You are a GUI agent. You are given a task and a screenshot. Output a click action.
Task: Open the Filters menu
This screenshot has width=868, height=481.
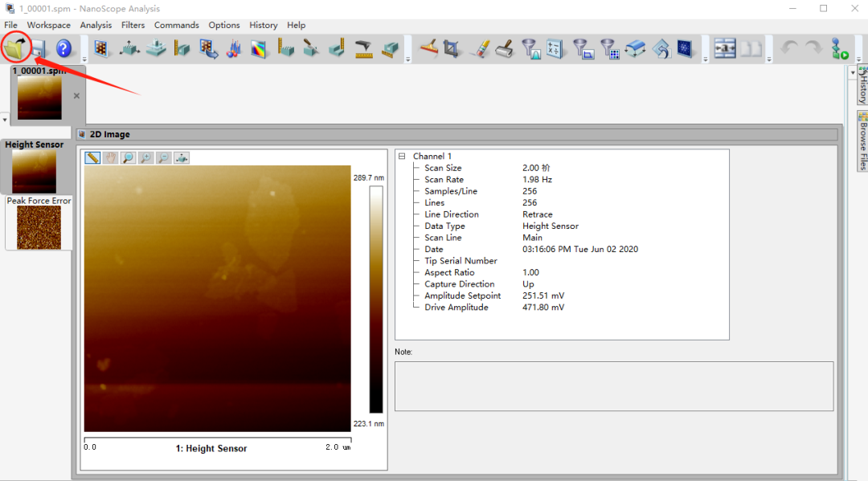[x=133, y=25]
